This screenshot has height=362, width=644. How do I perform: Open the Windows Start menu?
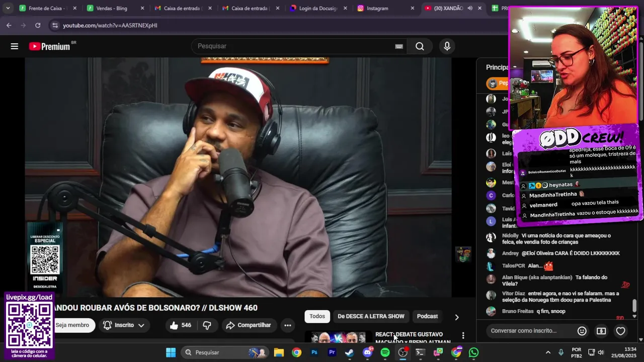click(171, 352)
